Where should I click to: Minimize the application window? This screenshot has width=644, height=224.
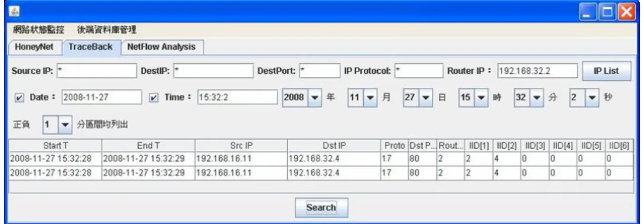pyautogui.click(x=588, y=11)
